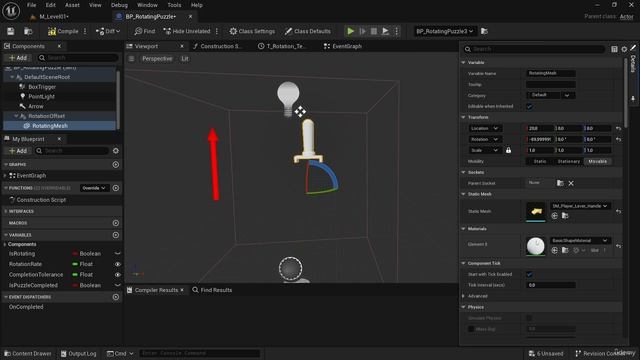
Task: Expand the Components variables group
Action: click(5, 244)
